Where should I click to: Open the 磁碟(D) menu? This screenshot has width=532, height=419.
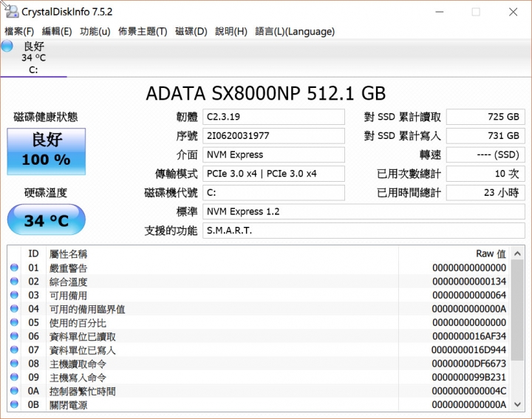point(191,32)
